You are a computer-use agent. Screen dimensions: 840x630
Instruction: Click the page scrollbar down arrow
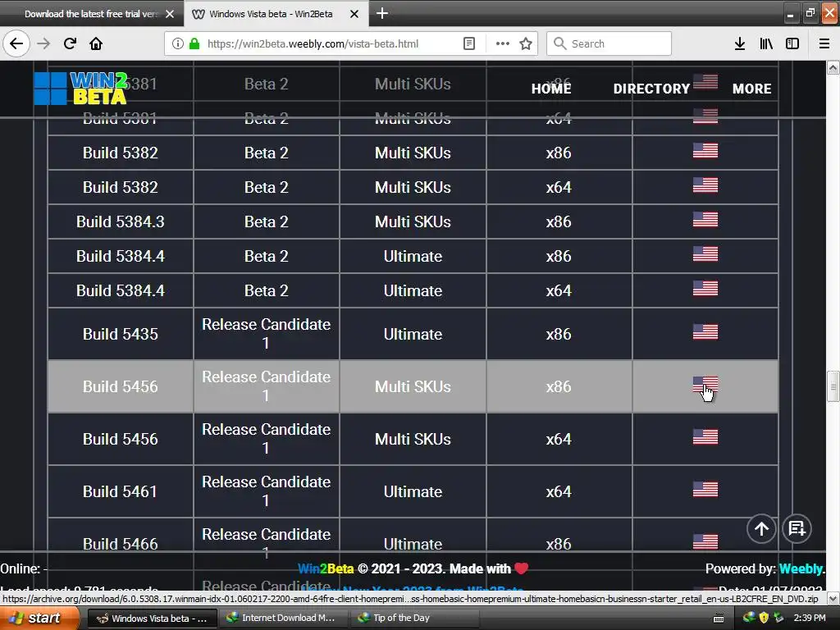tap(833, 598)
